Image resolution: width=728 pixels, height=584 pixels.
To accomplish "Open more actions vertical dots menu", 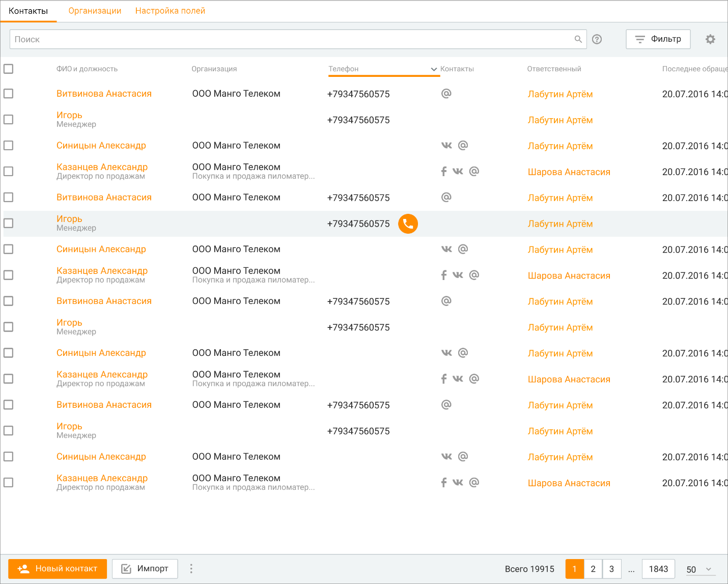I will 191,569.
